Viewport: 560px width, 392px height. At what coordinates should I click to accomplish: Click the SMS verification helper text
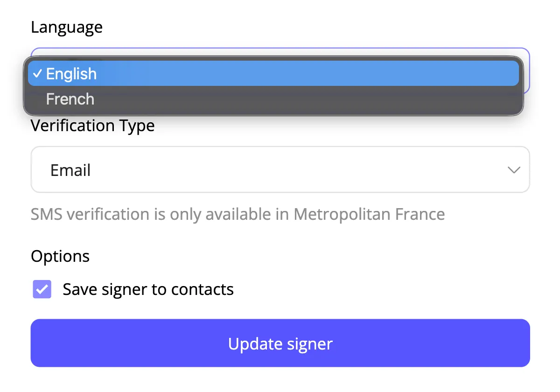tap(237, 214)
